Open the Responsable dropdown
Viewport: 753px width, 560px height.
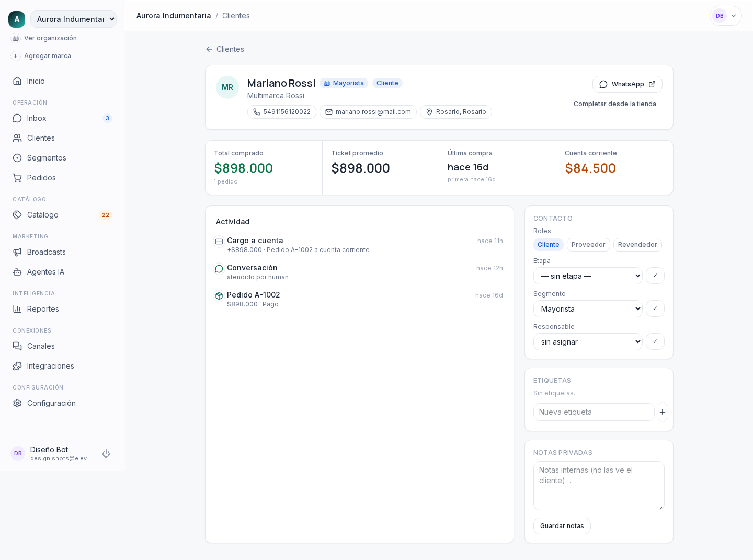(x=588, y=342)
